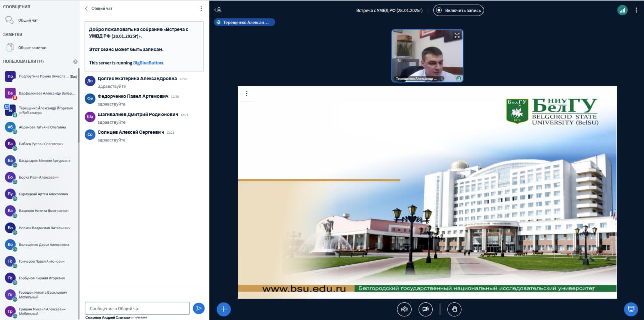Click message sender Солнцев Алексей Сергеевич
The image size is (644, 320).
(131, 132)
